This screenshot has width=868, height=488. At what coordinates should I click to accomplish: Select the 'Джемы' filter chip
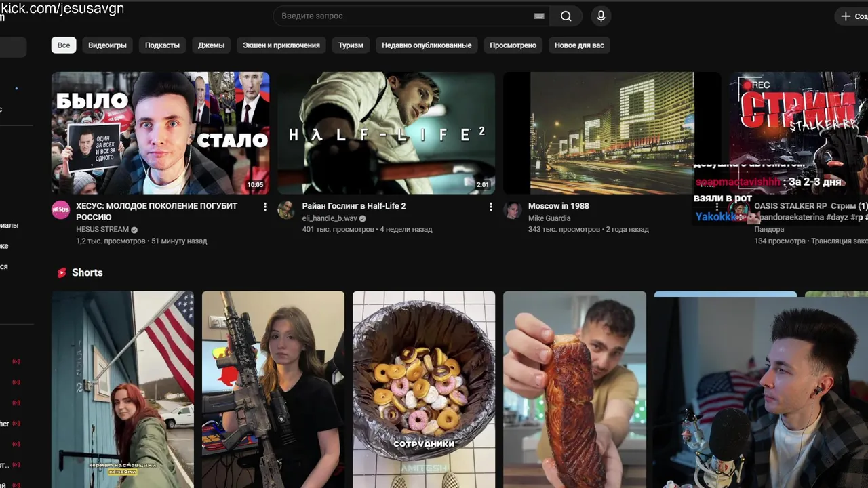(211, 45)
